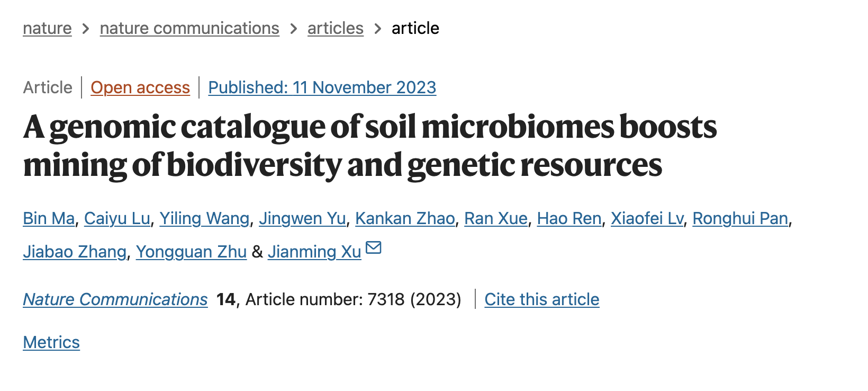
Task: Click the Published: 11 November 2023 link
Action: pos(322,87)
